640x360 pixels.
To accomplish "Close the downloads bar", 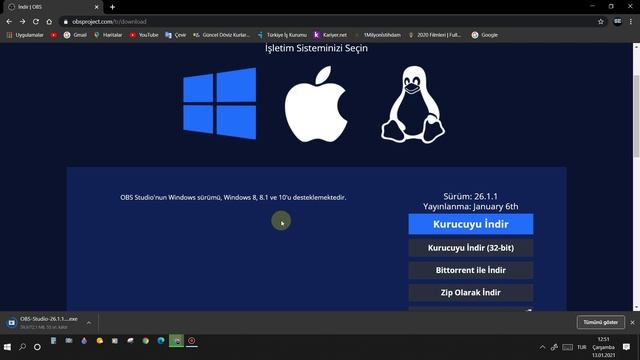I will (632, 322).
